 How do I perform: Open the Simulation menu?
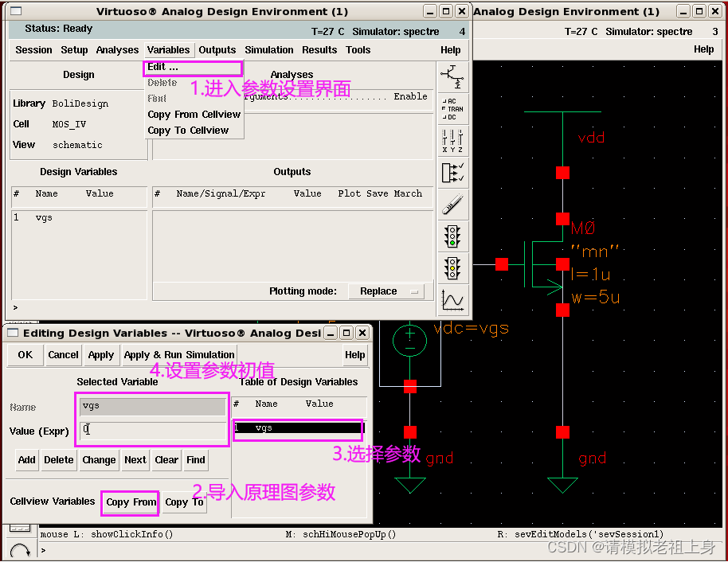point(269,50)
